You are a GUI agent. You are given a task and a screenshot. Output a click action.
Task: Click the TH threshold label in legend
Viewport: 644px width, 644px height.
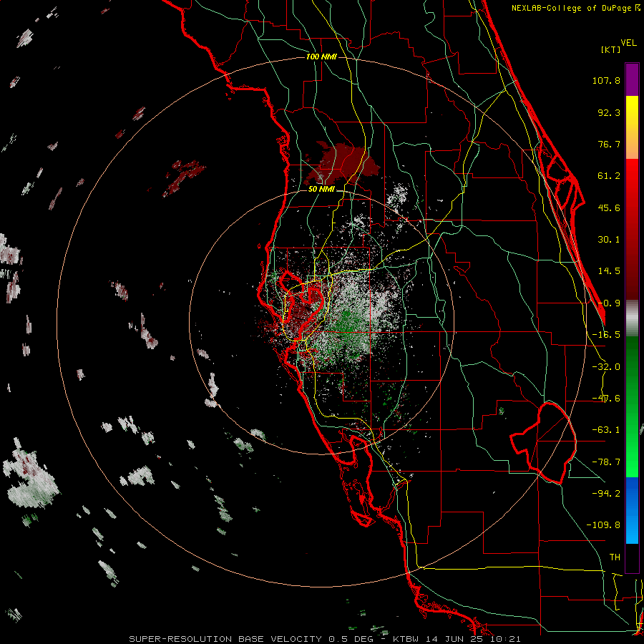tap(615, 557)
